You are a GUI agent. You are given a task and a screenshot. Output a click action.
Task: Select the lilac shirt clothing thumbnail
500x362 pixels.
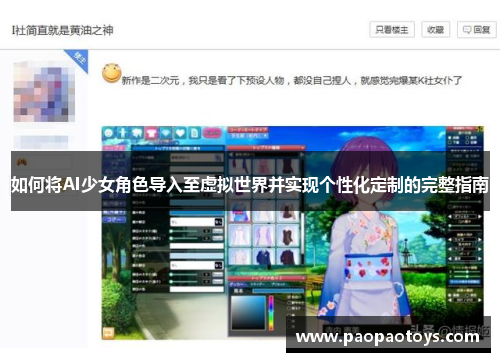pyautogui.click(x=263, y=235)
